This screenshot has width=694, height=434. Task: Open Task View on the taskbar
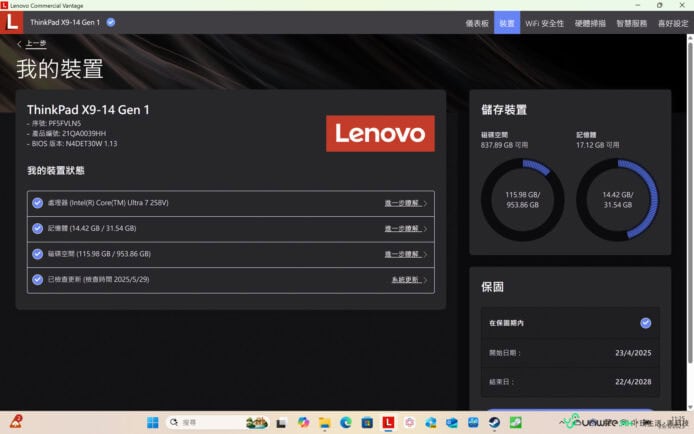coord(281,423)
